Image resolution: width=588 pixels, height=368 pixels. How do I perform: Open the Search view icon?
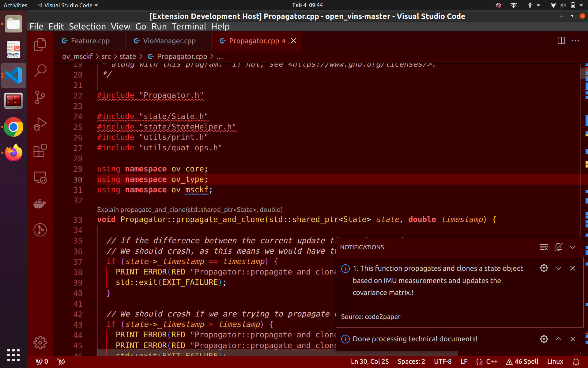pos(40,71)
